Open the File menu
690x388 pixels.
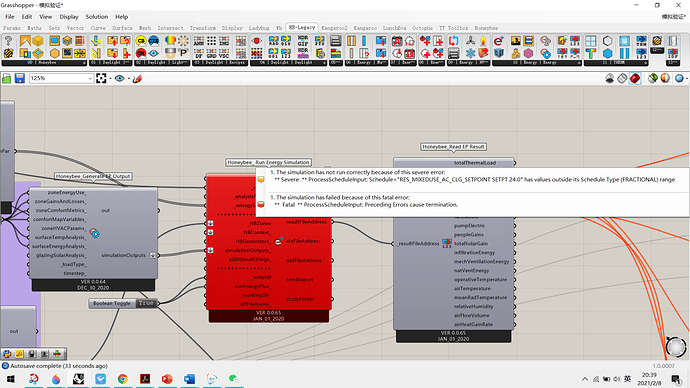tap(10, 17)
